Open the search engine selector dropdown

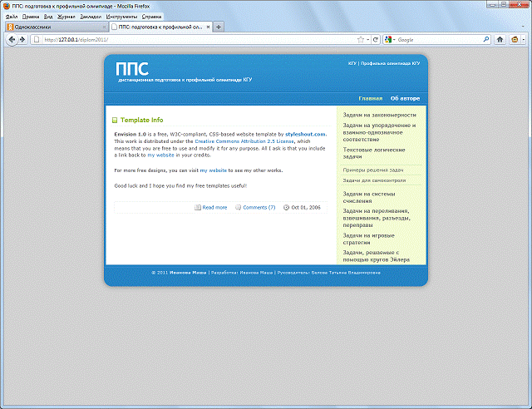tap(390, 39)
